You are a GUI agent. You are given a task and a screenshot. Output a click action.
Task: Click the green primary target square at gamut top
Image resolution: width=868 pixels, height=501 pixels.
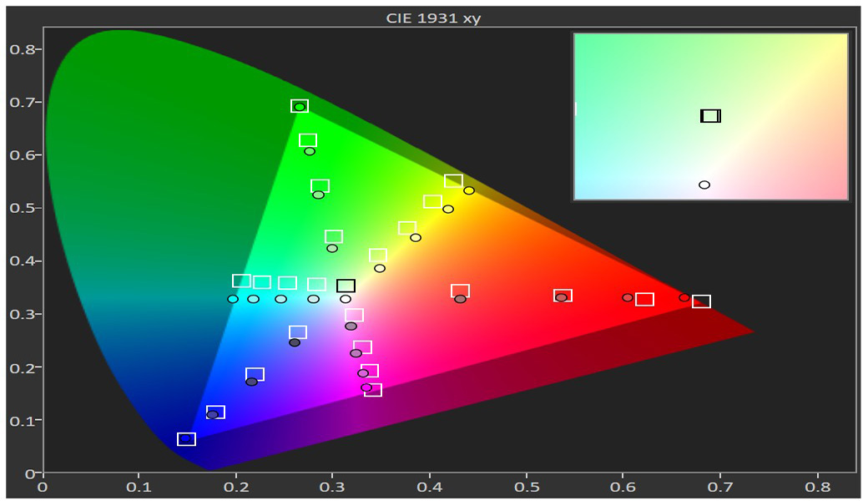pos(300,106)
